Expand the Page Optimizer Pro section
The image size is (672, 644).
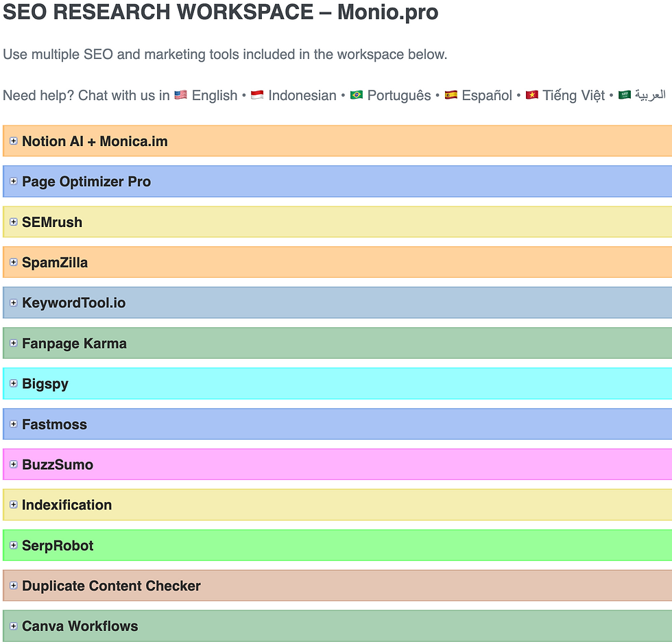click(x=337, y=181)
